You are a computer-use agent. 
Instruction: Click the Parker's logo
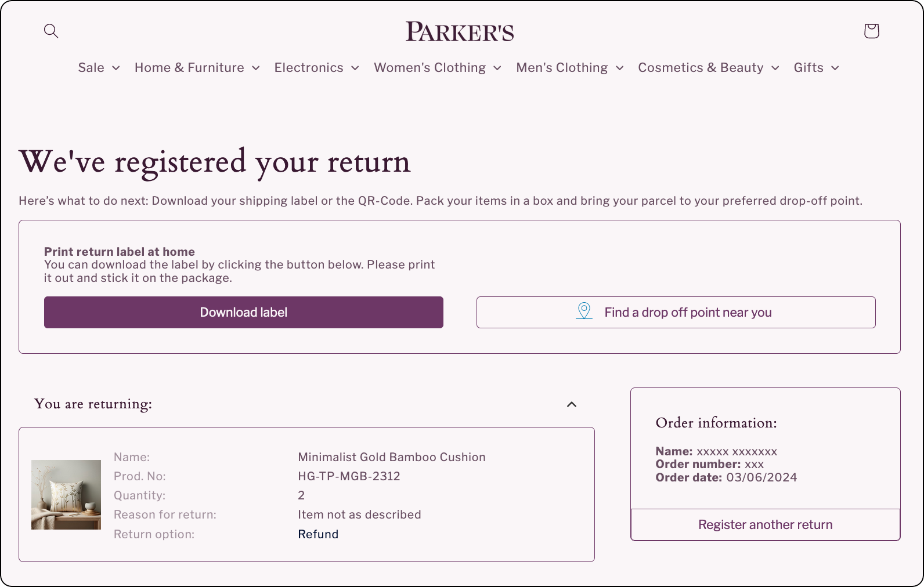tap(460, 31)
